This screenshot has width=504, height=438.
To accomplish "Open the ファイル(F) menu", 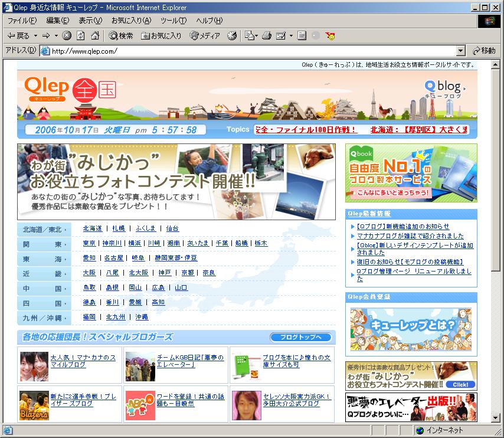I will click(x=21, y=21).
